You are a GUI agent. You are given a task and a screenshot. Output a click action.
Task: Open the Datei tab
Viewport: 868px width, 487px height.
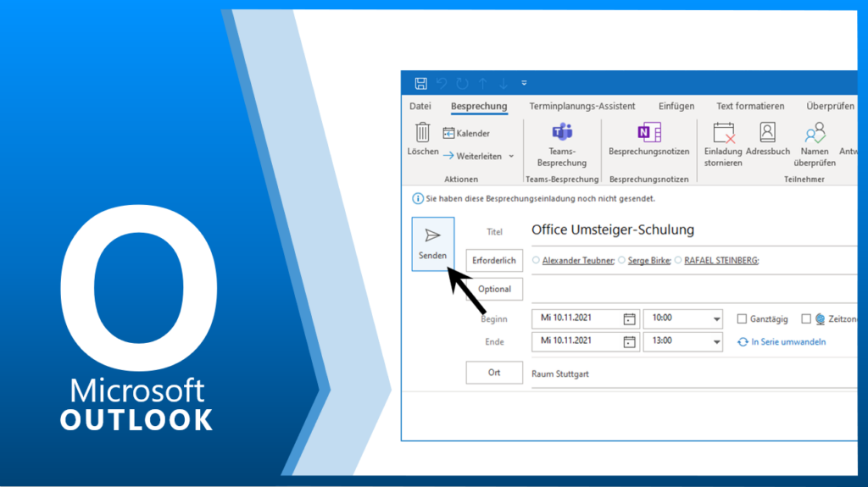[420, 106]
